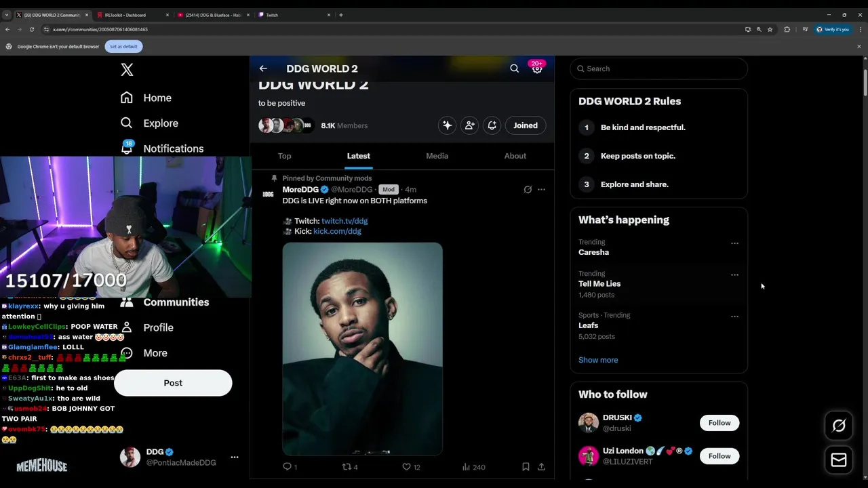This screenshot has height=488, width=868.
Task: Focus the X Search field
Action: 658,68
